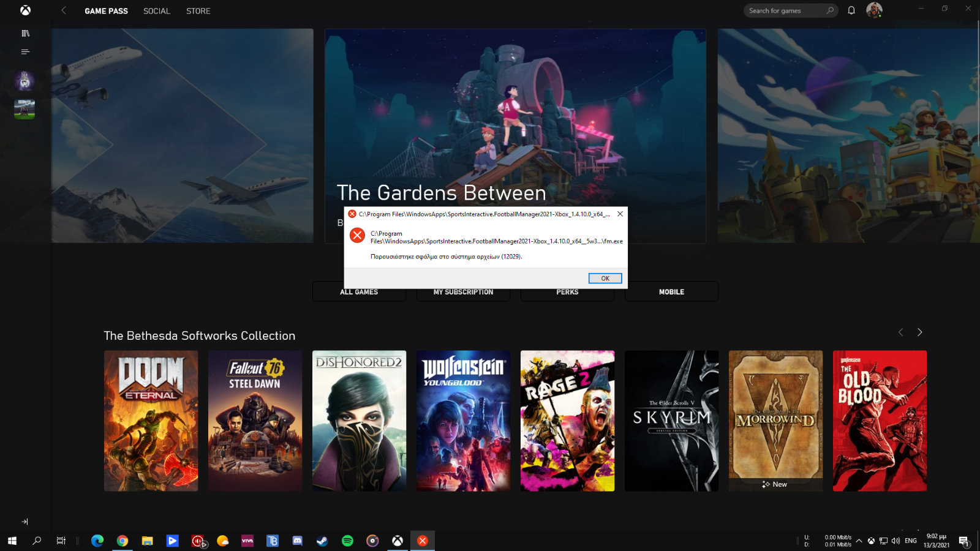Open the TB app on the taskbar
The image size is (980, 551).
click(x=273, y=541)
